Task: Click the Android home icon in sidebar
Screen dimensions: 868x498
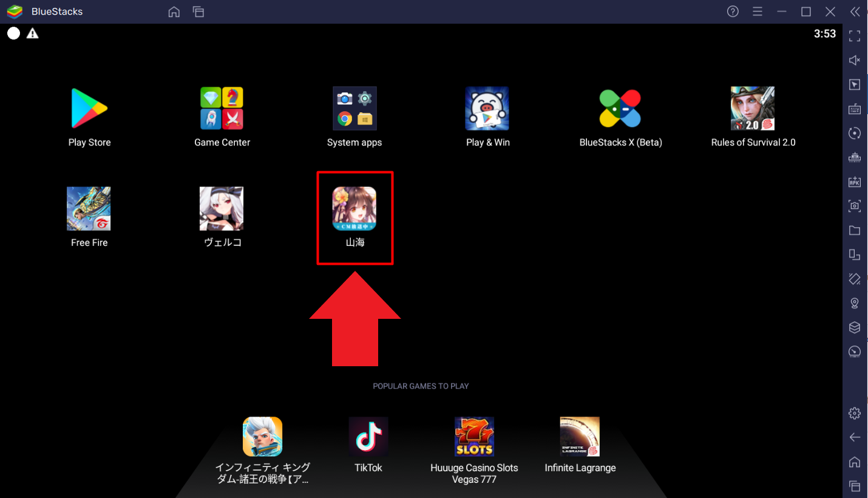Action: click(855, 462)
